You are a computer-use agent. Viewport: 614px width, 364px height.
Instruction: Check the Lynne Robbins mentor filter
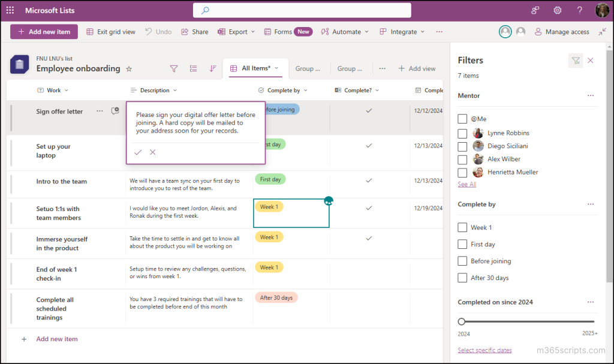click(462, 133)
